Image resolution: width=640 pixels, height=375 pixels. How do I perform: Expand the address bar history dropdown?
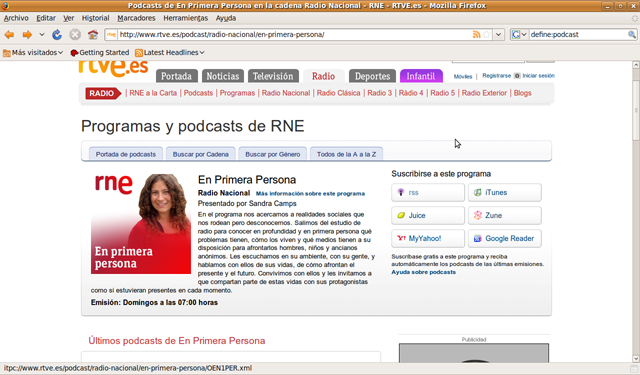point(498,35)
